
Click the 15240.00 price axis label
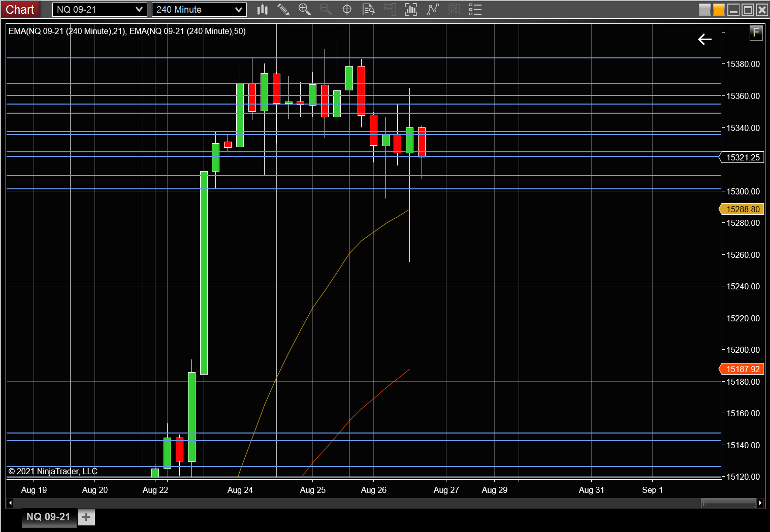(743, 286)
